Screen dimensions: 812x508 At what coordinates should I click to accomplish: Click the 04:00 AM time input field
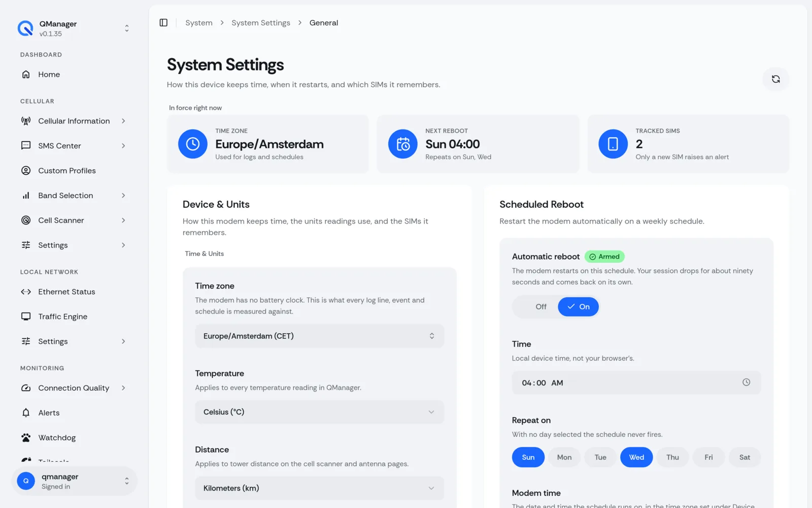point(636,383)
